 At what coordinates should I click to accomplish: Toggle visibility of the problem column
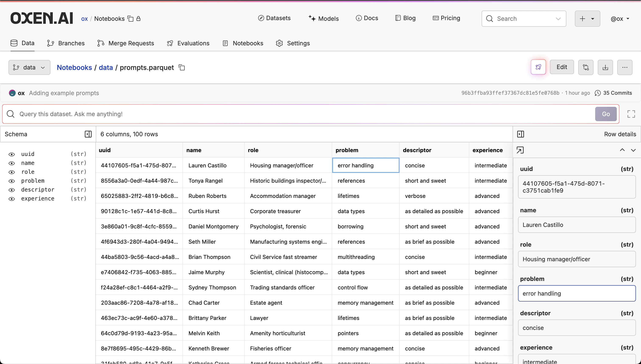[12, 181]
